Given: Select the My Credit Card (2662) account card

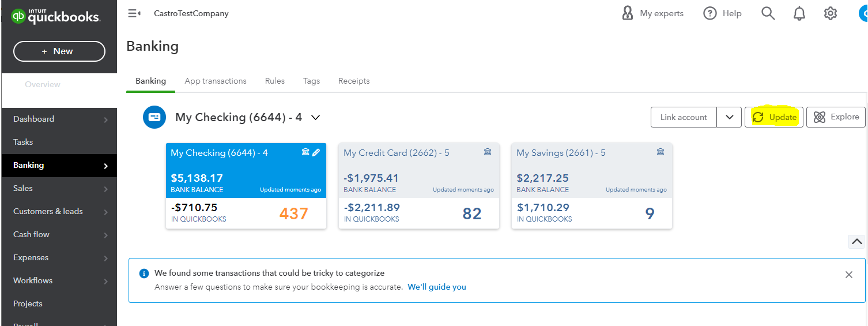Looking at the screenshot, I should pyautogui.click(x=418, y=186).
